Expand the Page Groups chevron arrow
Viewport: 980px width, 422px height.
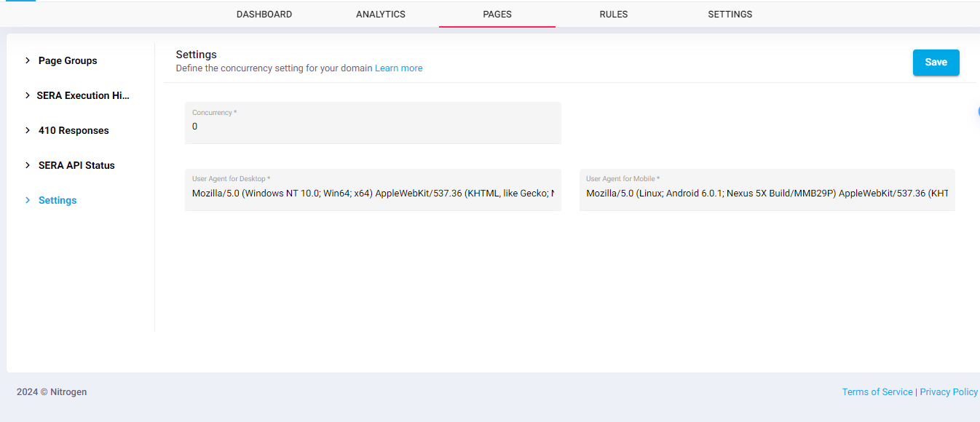[28, 61]
